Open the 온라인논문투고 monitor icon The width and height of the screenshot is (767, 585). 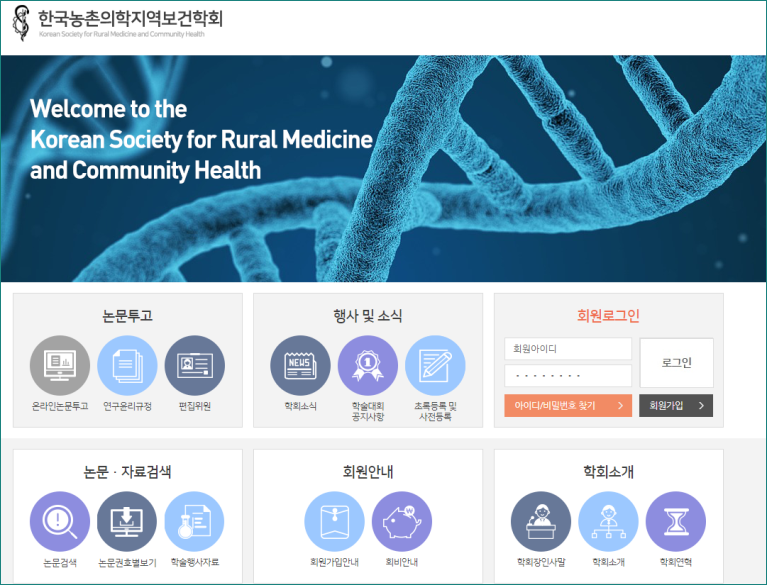coord(60,365)
